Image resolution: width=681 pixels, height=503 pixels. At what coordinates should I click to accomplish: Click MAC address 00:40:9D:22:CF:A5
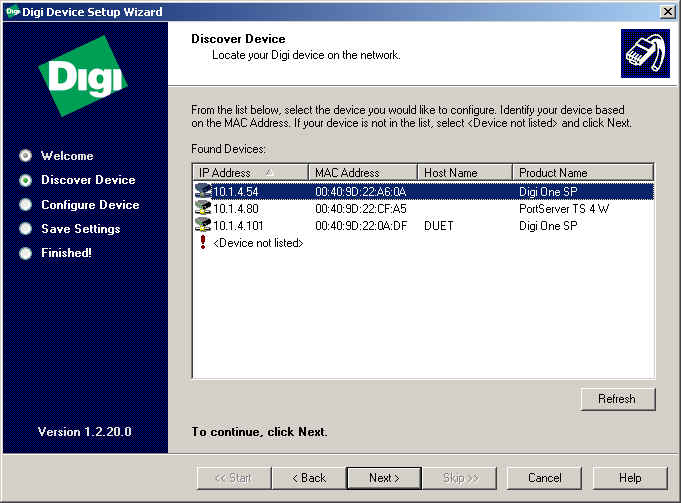360,208
